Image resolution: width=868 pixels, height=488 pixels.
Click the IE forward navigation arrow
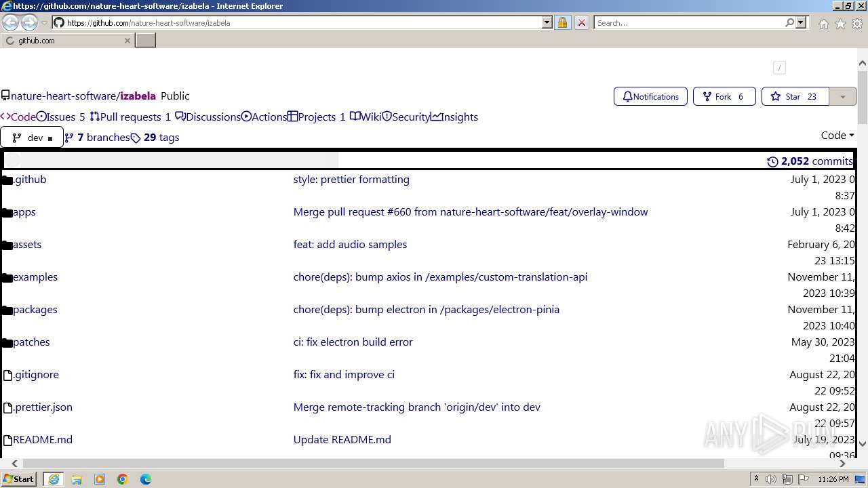pyautogui.click(x=29, y=22)
